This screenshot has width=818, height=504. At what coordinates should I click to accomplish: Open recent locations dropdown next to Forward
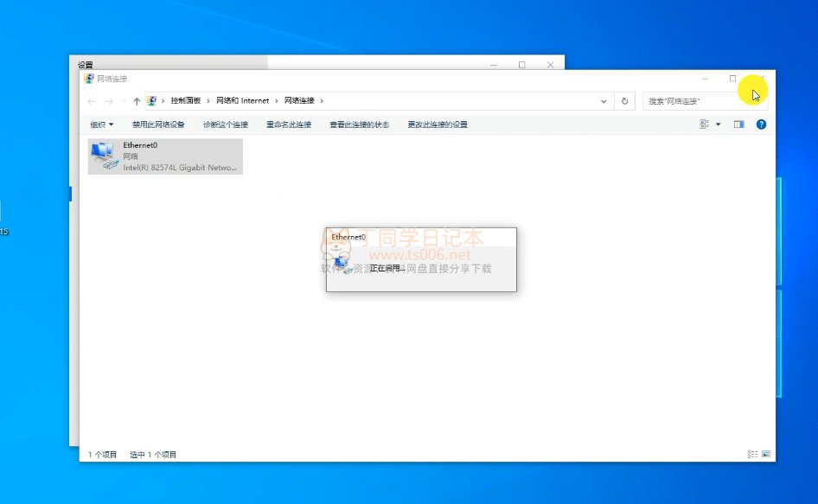pyautogui.click(x=124, y=101)
